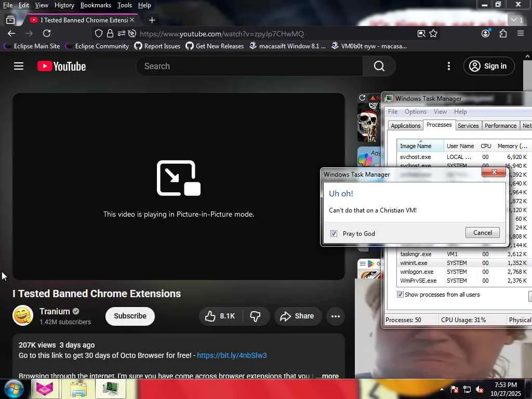
Task: Click the muted volume tray icon
Action: coord(480,390)
